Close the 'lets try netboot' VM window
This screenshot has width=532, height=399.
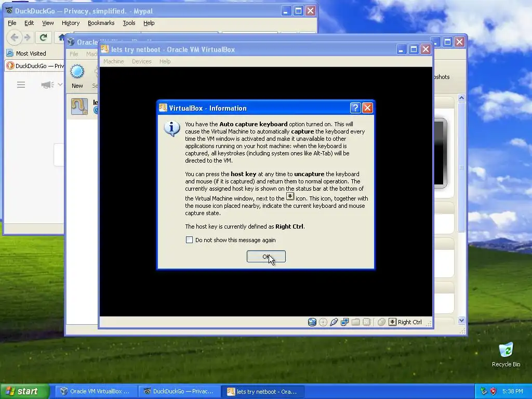click(x=426, y=49)
